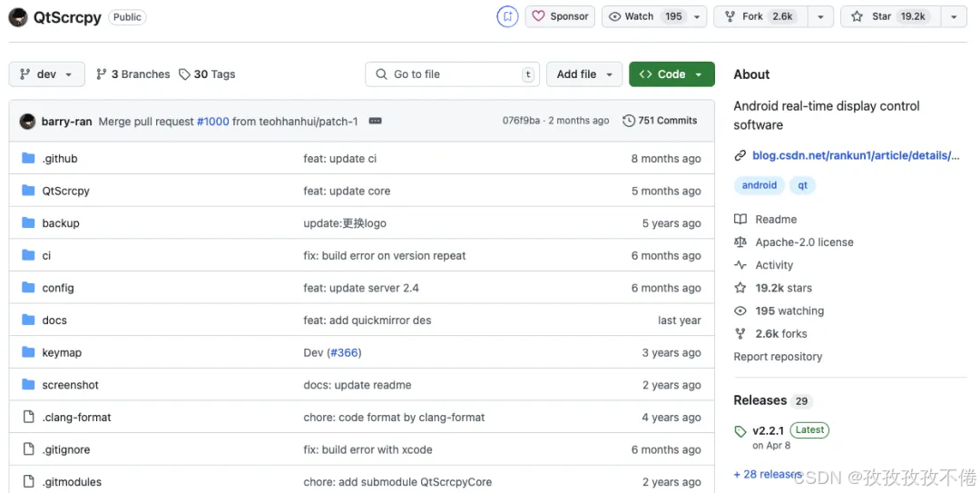Open commit 'chore: add submodule QtScrcpyCore'
Screen dimensions: 980x493
[397, 482]
